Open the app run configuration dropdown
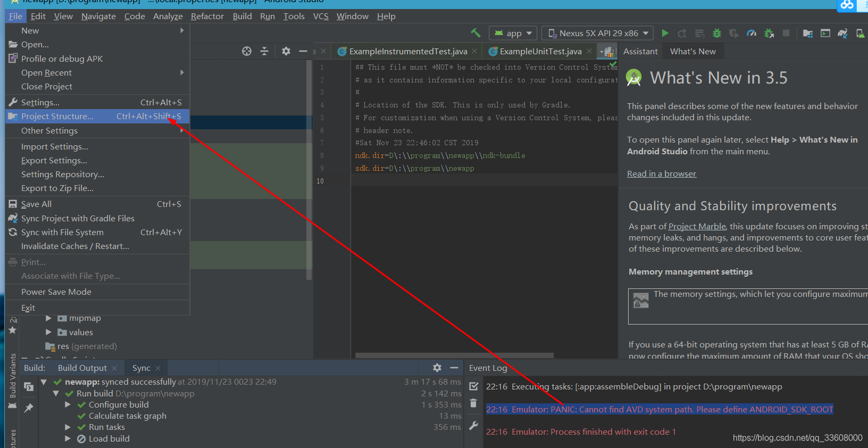 click(x=513, y=33)
